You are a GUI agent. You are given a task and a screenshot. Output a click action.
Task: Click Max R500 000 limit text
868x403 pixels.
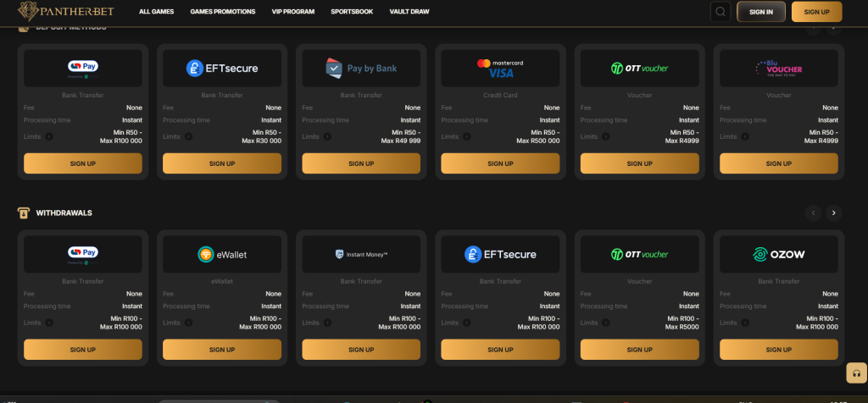(x=538, y=141)
